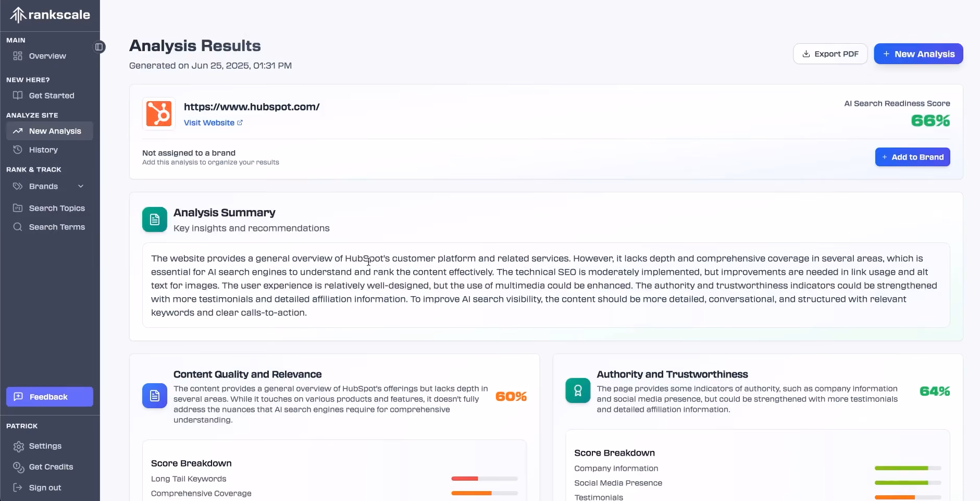This screenshot has height=501, width=980.
Task: Start a New Analysis with blue button
Action: coord(918,54)
